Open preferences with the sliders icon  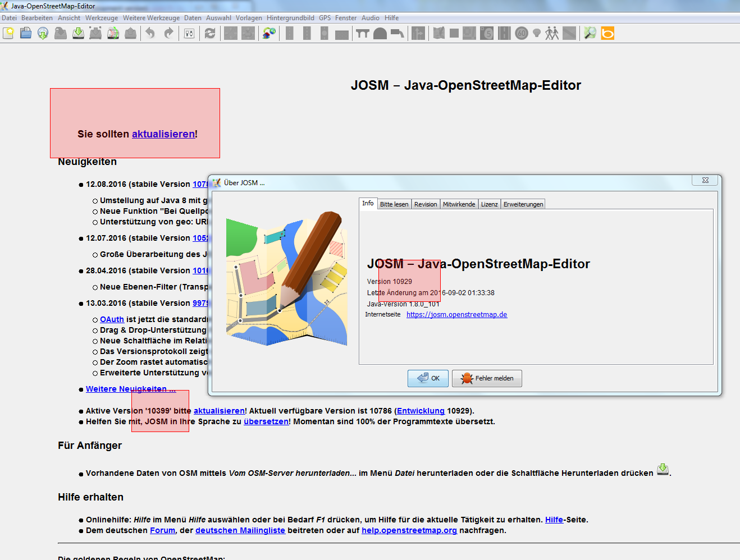tap(189, 34)
